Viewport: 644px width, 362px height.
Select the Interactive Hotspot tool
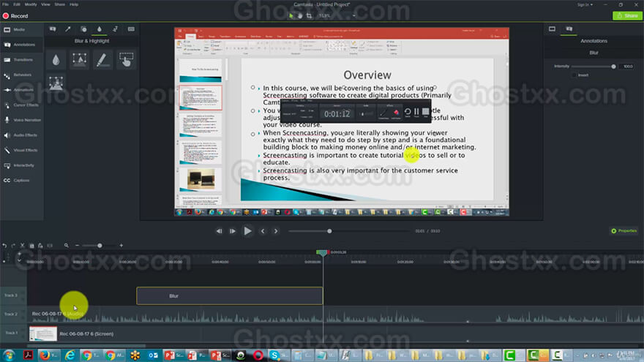[126, 60]
